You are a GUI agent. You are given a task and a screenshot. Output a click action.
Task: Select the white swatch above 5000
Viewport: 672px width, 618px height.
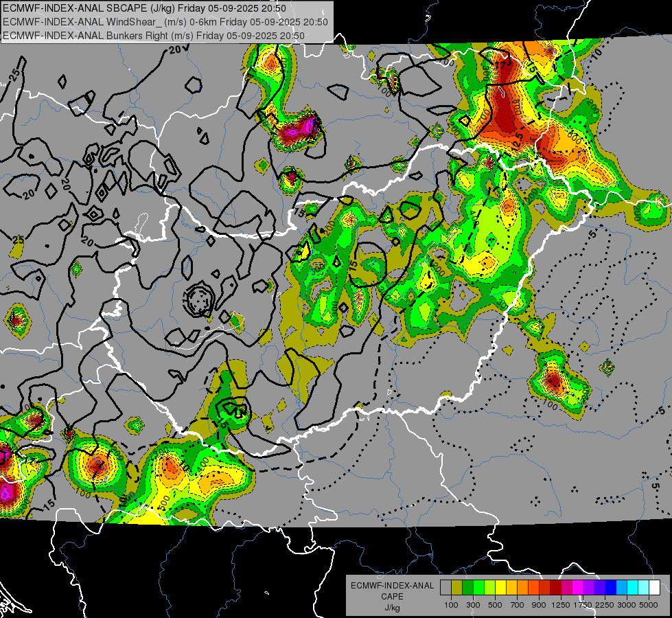pos(654,588)
